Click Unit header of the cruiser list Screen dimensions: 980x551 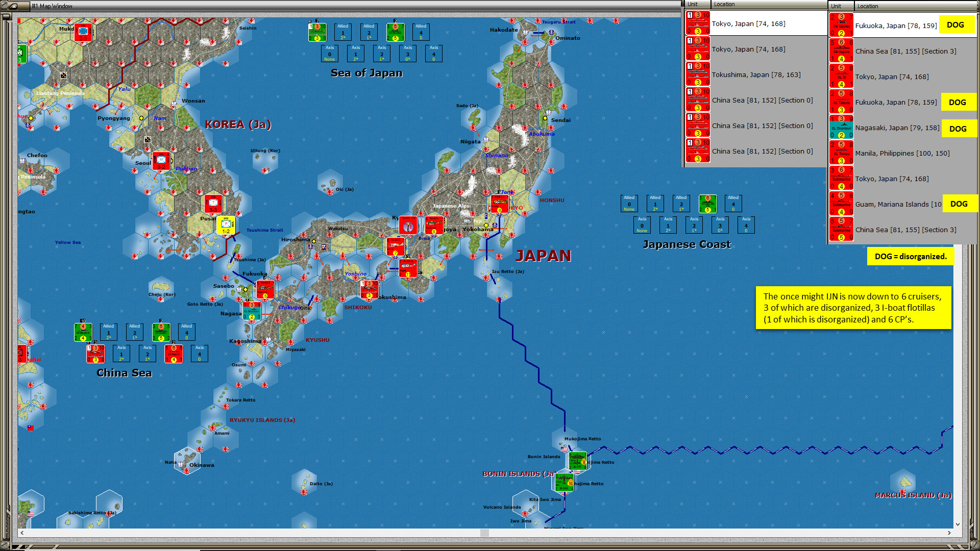tap(841, 6)
